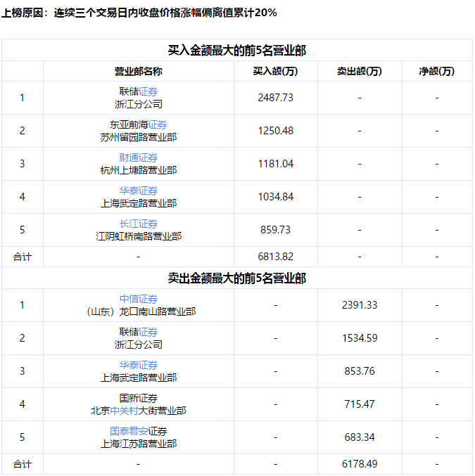Open the 国泰君安 link
475x476 pixels.
click(129, 431)
